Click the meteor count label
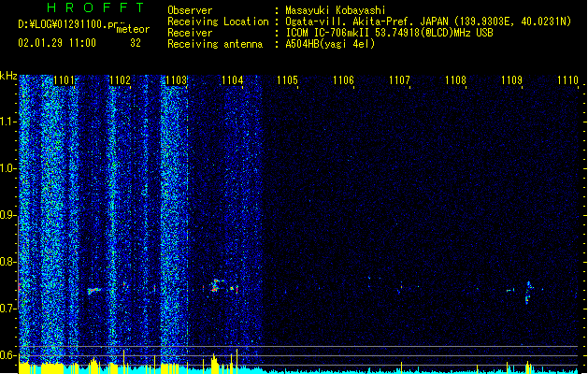Image resolution: width=588 pixels, height=374 pixels. click(x=133, y=29)
